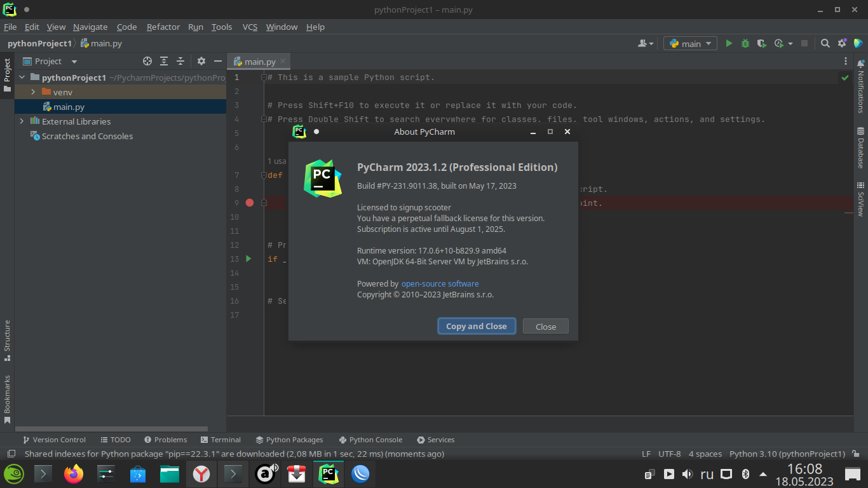Launch Firefox from the taskbar
This screenshot has width=868, height=488.
pos(74,474)
